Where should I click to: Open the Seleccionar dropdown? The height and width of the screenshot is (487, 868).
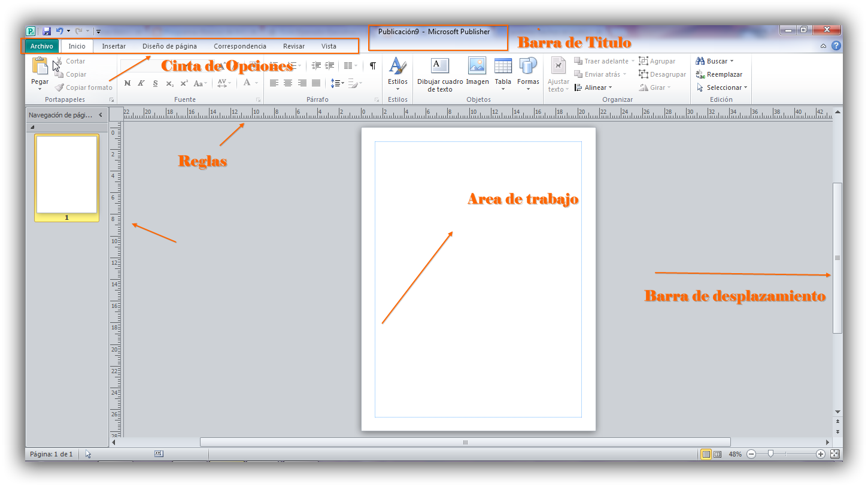(x=721, y=87)
